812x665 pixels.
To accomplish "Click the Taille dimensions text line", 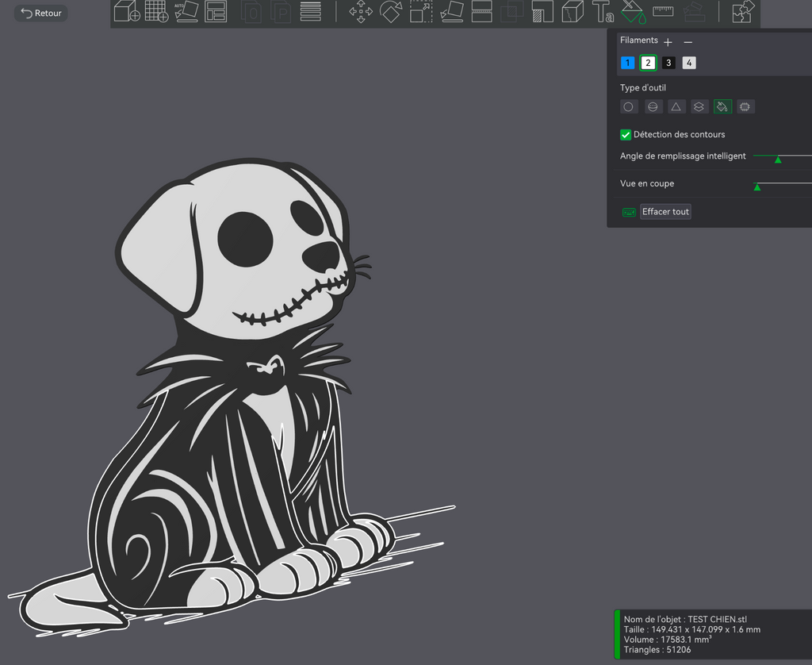I will tap(691, 630).
